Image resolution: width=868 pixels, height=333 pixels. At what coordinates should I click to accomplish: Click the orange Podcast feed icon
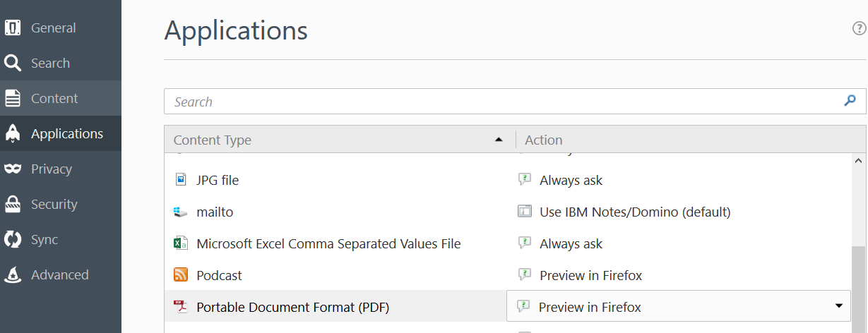point(181,275)
